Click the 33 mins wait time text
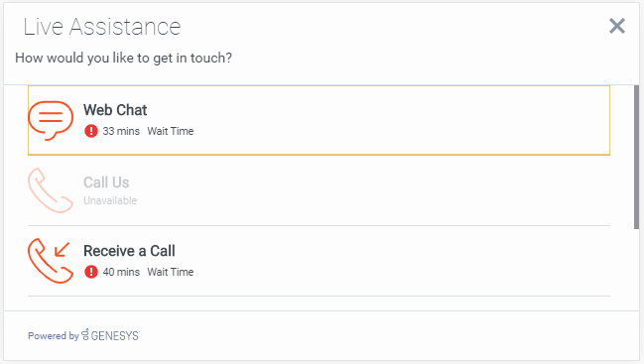This screenshot has width=644, height=364. [x=121, y=131]
